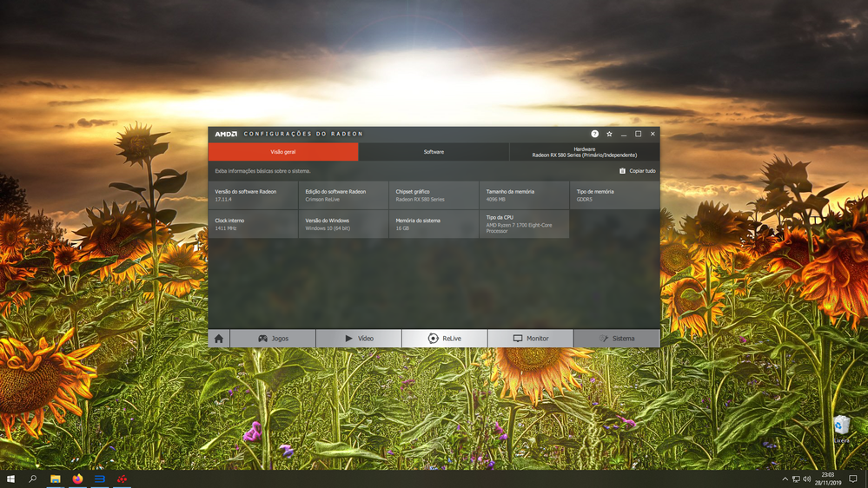
Task: Open the blue striped app on taskbar
Action: (x=100, y=478)
